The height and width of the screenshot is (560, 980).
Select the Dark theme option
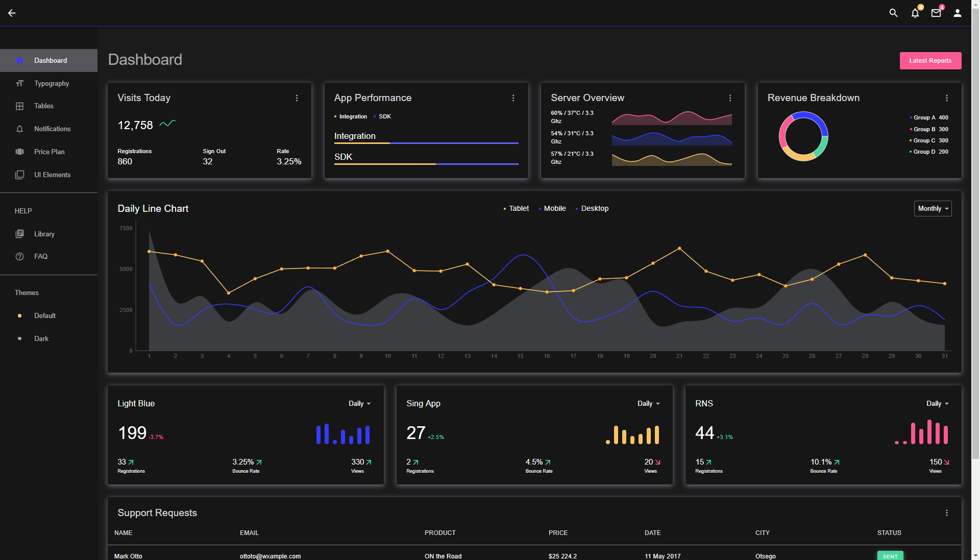(41, 338)
